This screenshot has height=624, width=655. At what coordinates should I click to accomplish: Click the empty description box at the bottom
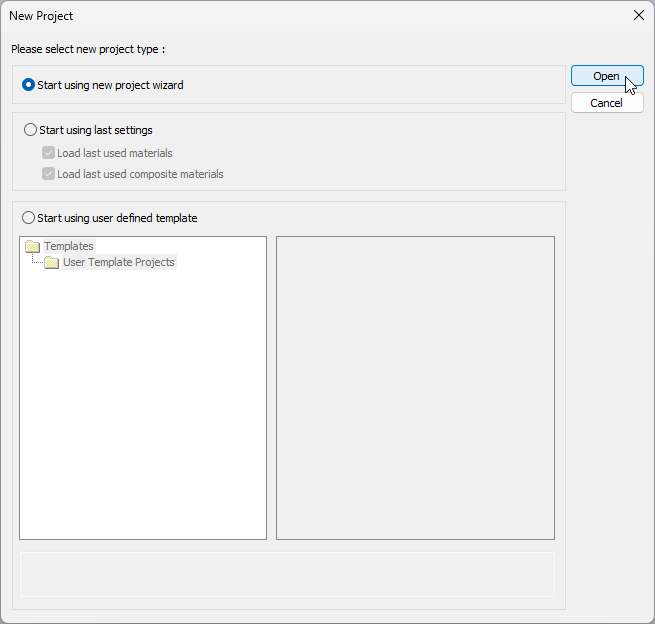pos(287,574)
